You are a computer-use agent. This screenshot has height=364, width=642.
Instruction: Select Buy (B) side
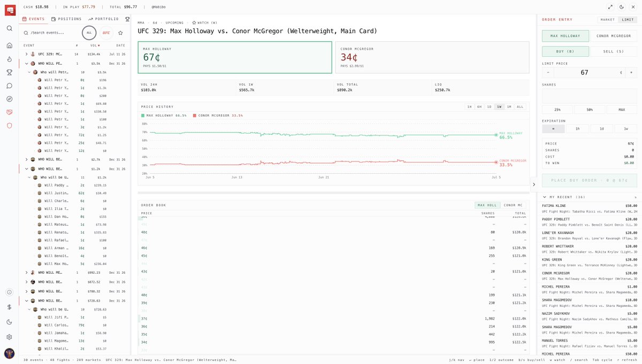point(565,51)
